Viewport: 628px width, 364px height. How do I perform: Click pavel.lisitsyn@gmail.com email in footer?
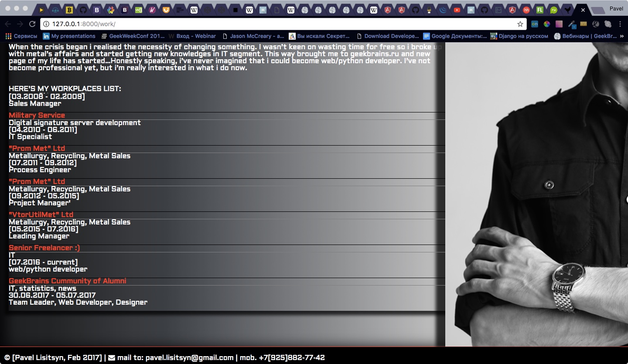pyautogui.click(x=190, y=358)
